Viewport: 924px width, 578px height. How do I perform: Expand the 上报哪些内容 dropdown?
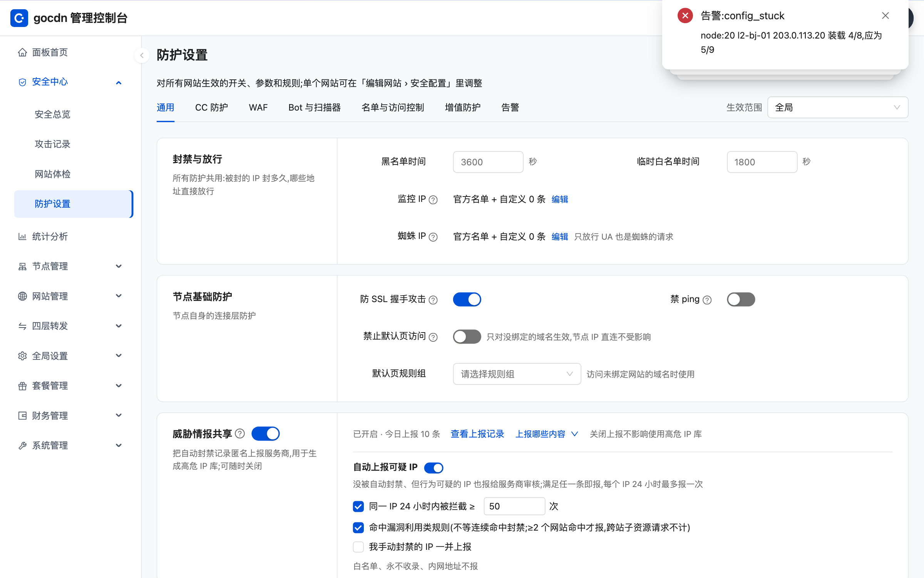tap(547, 434)
